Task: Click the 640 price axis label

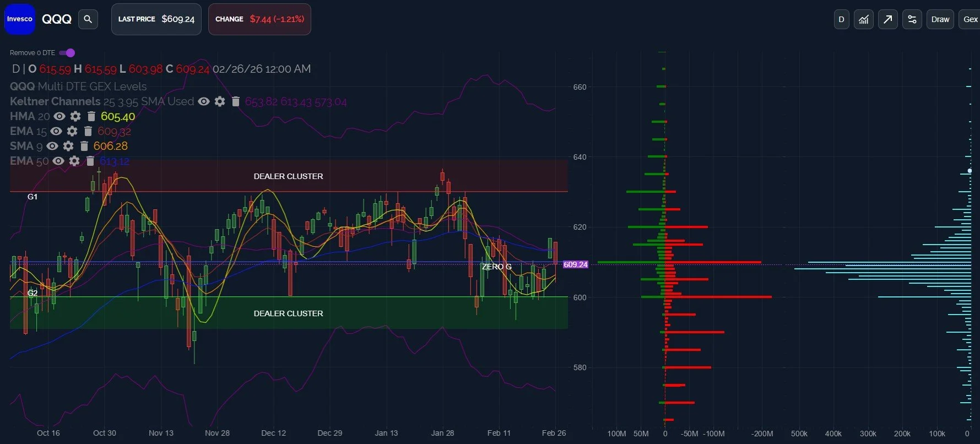Action: coord(580,157)
